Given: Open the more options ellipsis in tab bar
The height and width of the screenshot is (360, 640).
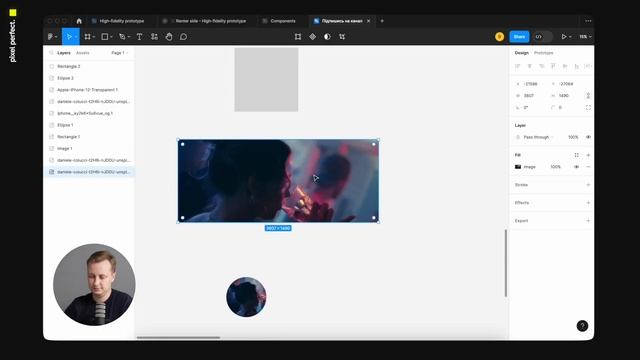Looking at the screenshot, I should click(588, 21).
